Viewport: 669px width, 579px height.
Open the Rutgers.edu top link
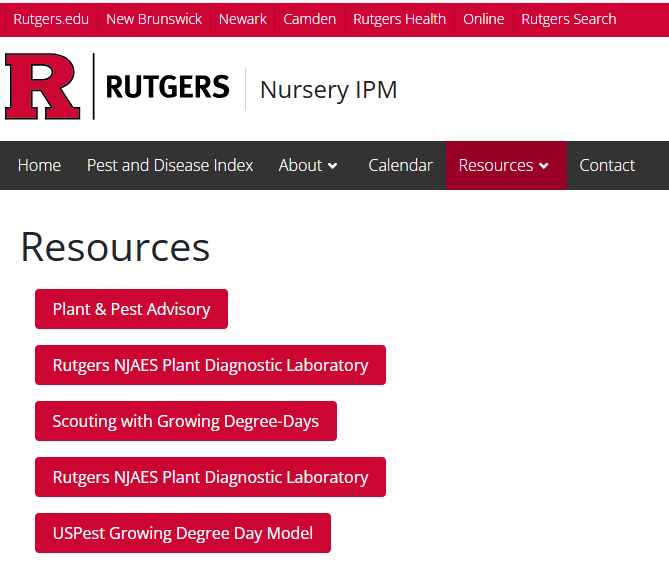pyautogui.click(x=51, y=19)
